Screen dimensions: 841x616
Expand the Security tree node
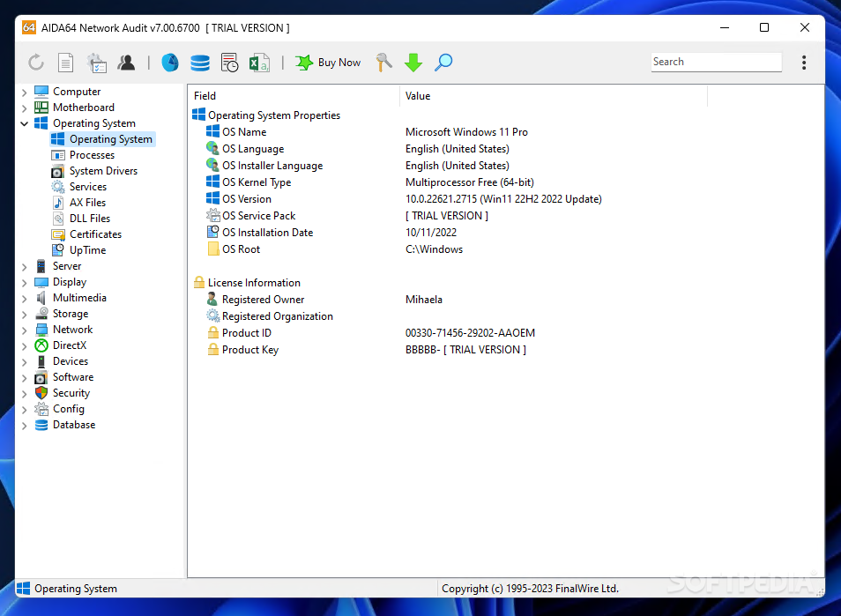[24, 394]
